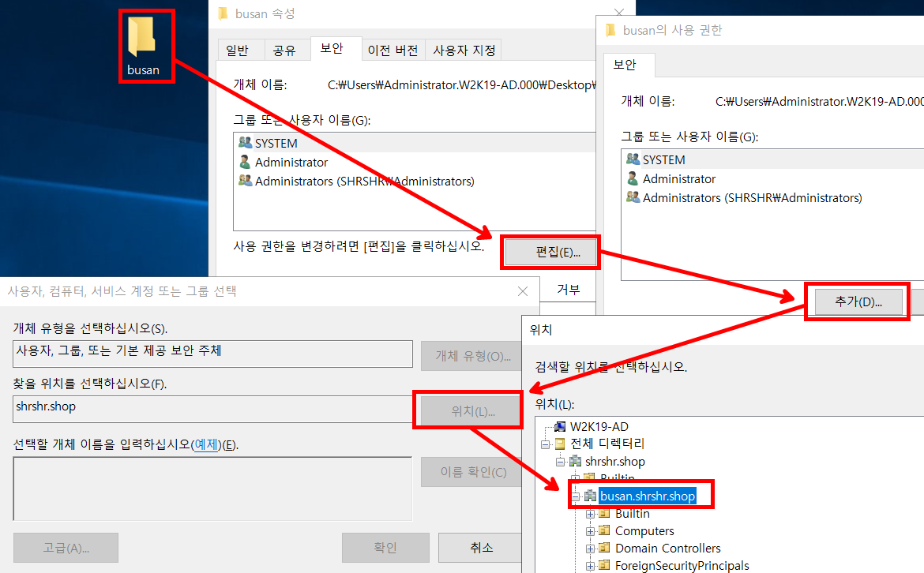Select Administrator user icon in busan 속성 list
The image size is (924, 573).
pos(245,161)
